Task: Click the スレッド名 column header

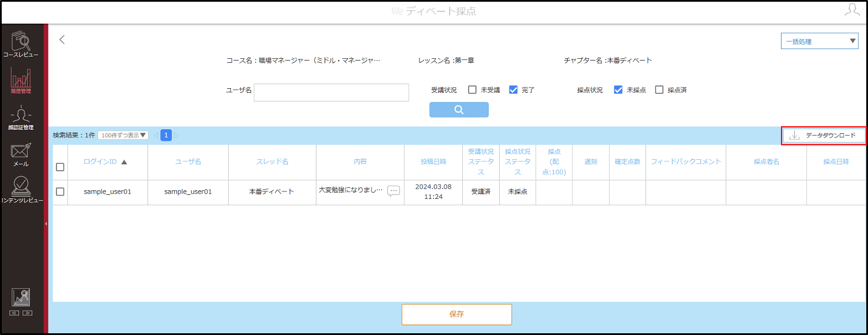Action: tap(272, 162)
